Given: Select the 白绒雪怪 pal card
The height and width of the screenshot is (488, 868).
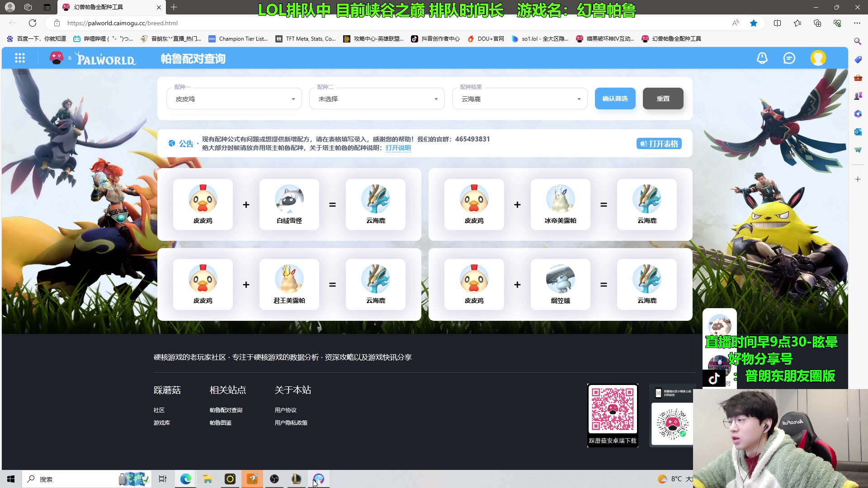Looking at the screenshot, I should pos(289,204).
